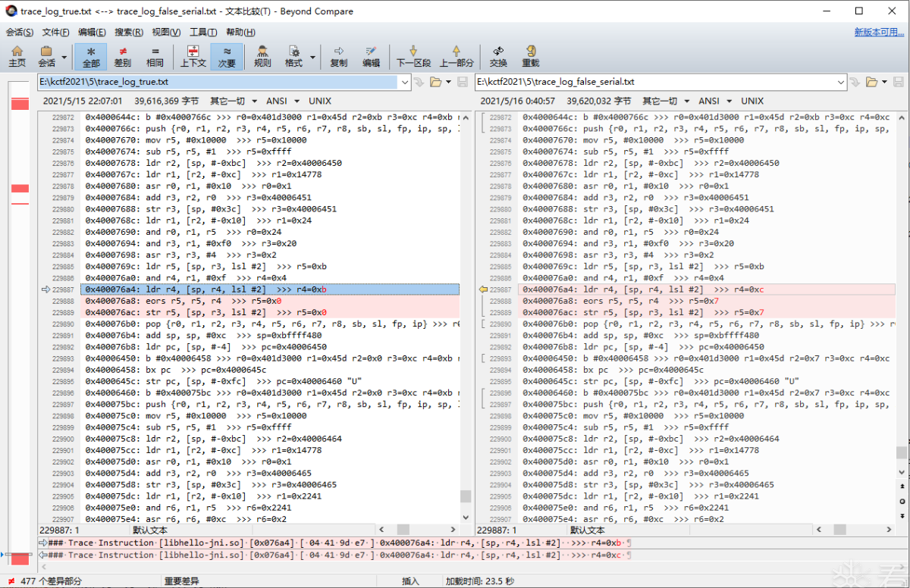Toggle 差别 show differences filter
This screenshot has width=910, height=588.
[123, 57]
